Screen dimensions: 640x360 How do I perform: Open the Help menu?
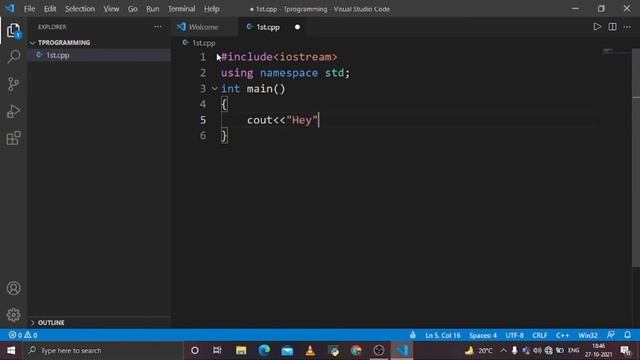(211, 9)
